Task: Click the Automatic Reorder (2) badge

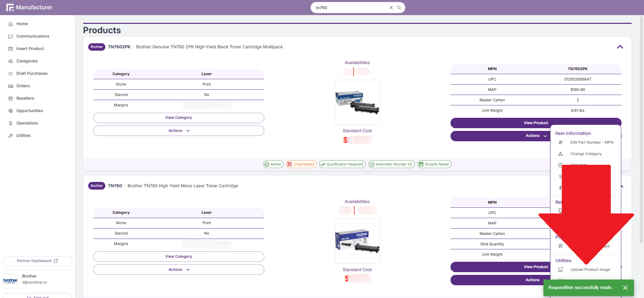Action: coord(391,164)
